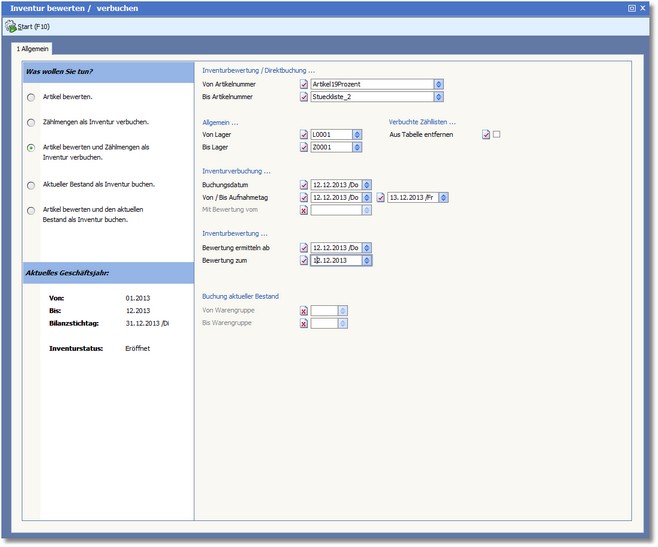Click the Bewertung zum date field
Screen dimensions: 658x547
pyautogui.click(x=336, y=260)
